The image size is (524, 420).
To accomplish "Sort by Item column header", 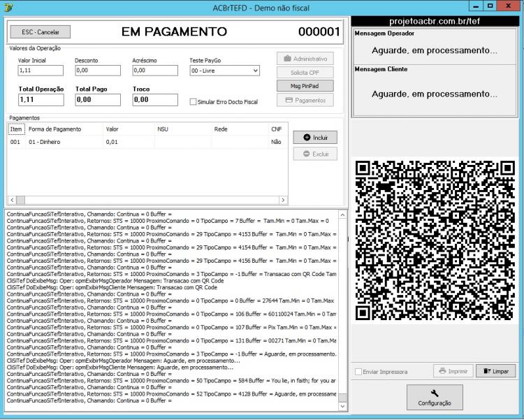I will tap(16, 129).
